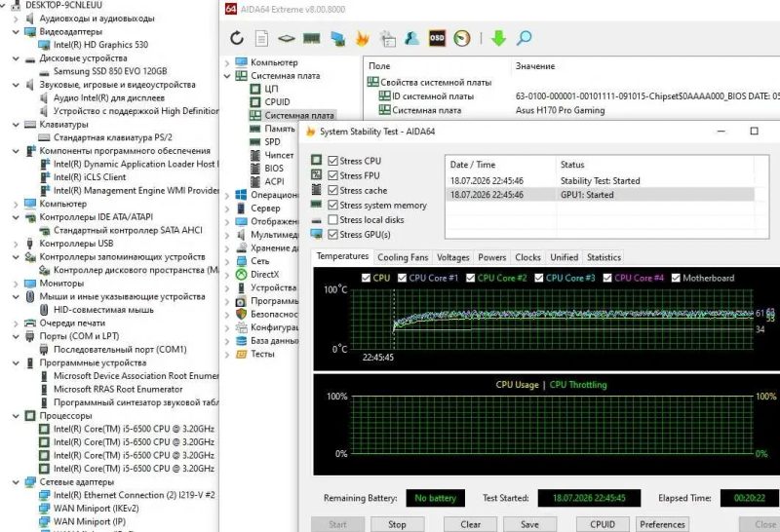780x532 pixels.
Task: Click the user profile toolbar icon
Action: point(411,38)
